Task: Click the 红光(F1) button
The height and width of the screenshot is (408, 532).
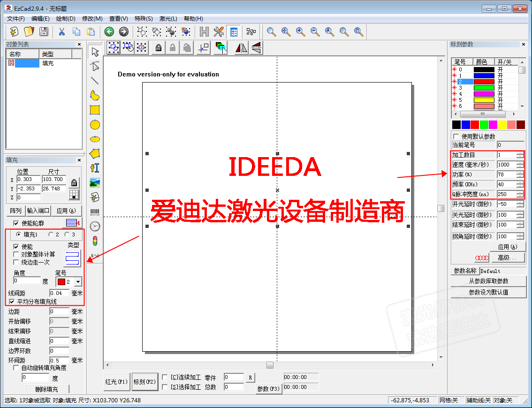Action: point(116,382)
